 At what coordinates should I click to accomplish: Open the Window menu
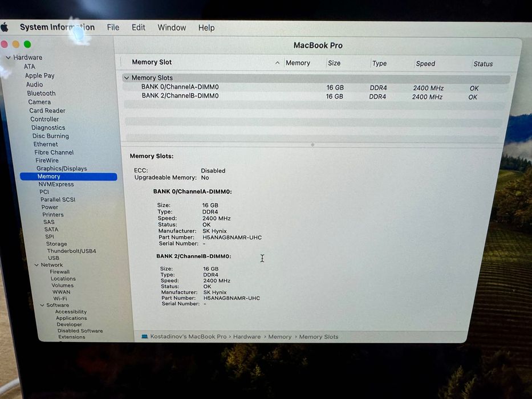click(172, 27)
